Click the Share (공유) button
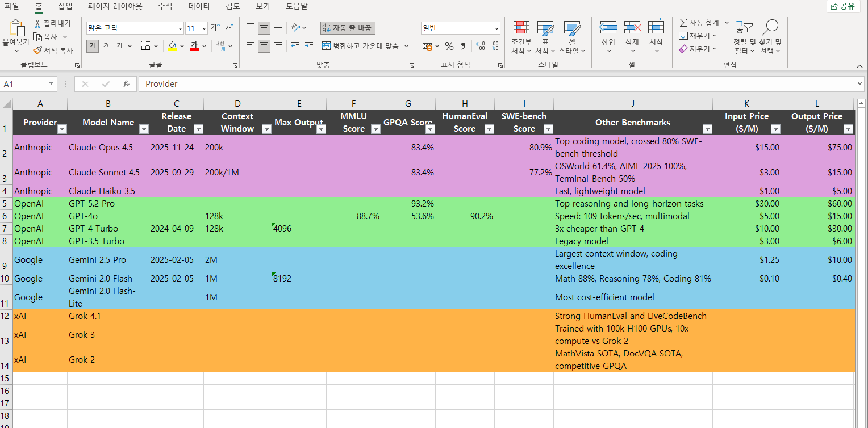This screenshot has width=868, height=428. (842, 6)
